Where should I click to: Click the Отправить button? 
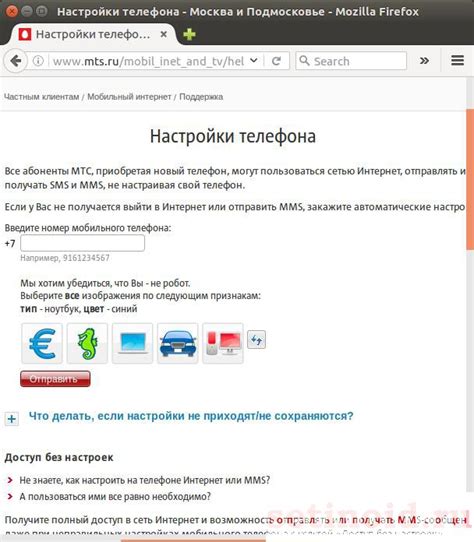point(55,379)
